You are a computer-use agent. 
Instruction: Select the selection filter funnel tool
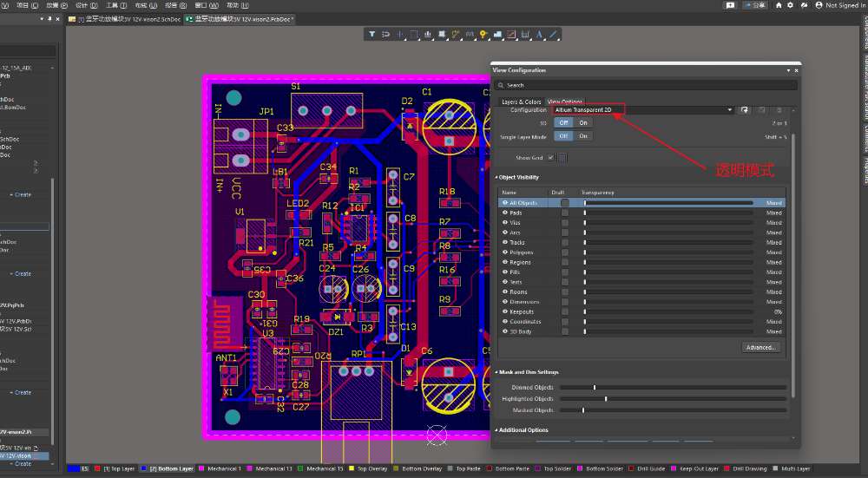click(372, 35)
